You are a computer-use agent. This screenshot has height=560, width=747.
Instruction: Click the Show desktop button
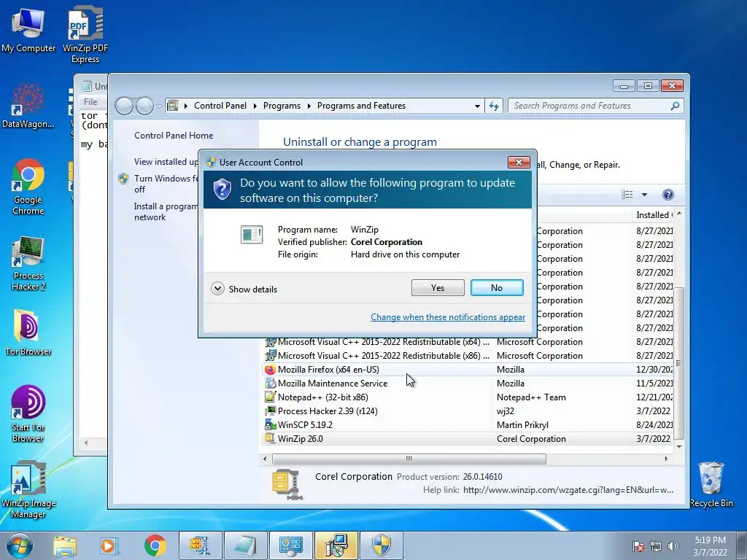[742, 545]
